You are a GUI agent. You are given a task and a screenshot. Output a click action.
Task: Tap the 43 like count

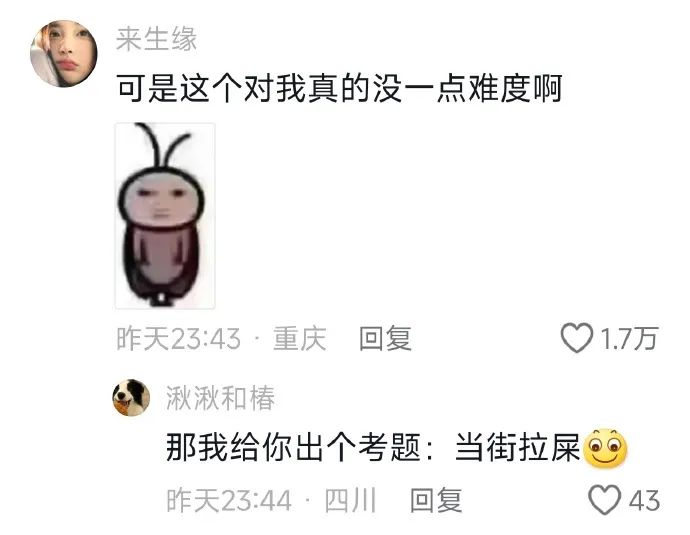click(x=644, y=501)
